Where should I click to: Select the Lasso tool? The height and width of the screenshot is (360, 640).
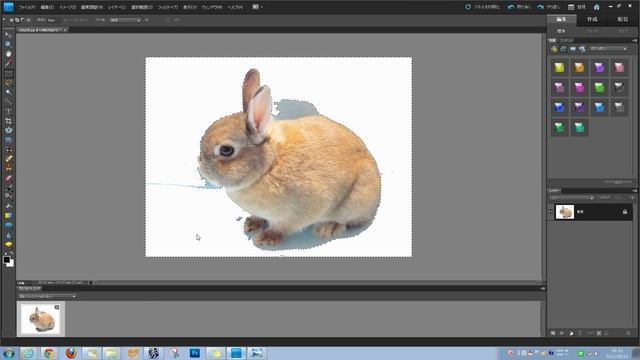[8, 83]
